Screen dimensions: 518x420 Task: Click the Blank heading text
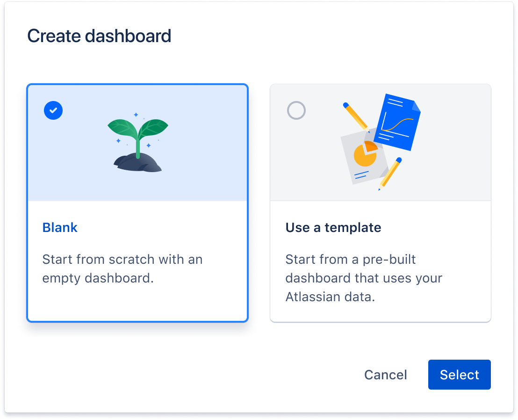(60, 227)
